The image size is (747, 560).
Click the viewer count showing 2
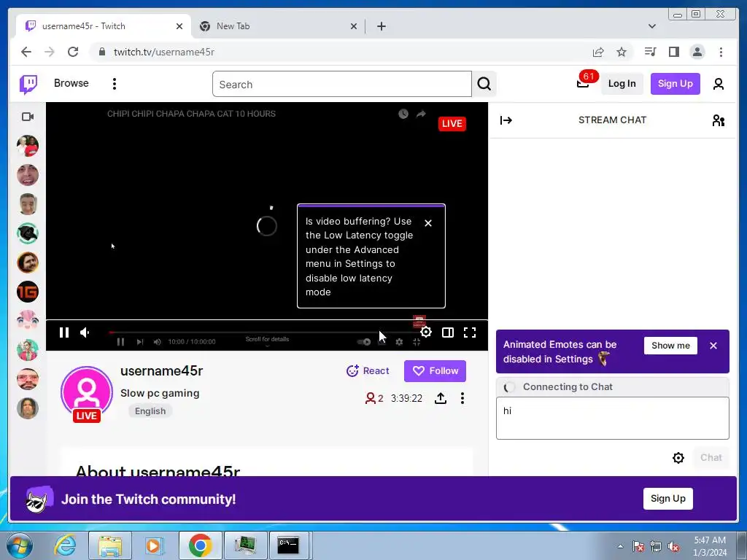click(x=374, y=399)
